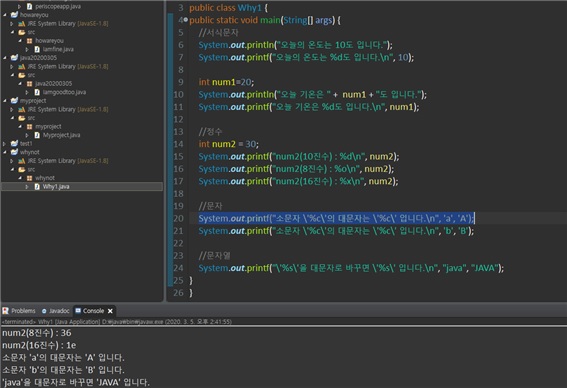Click the Iamgoodtoo.java file icon
The image size is (567, 388).
pos(37,92)
